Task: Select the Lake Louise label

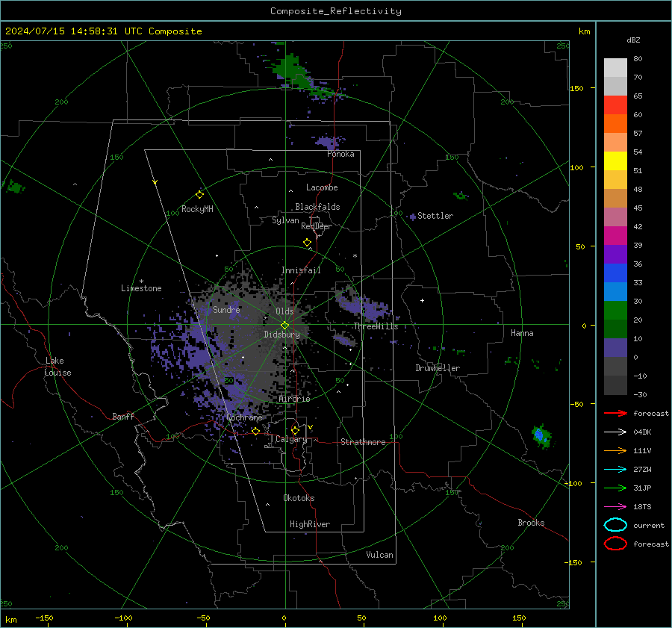Action: coord(57,367)
